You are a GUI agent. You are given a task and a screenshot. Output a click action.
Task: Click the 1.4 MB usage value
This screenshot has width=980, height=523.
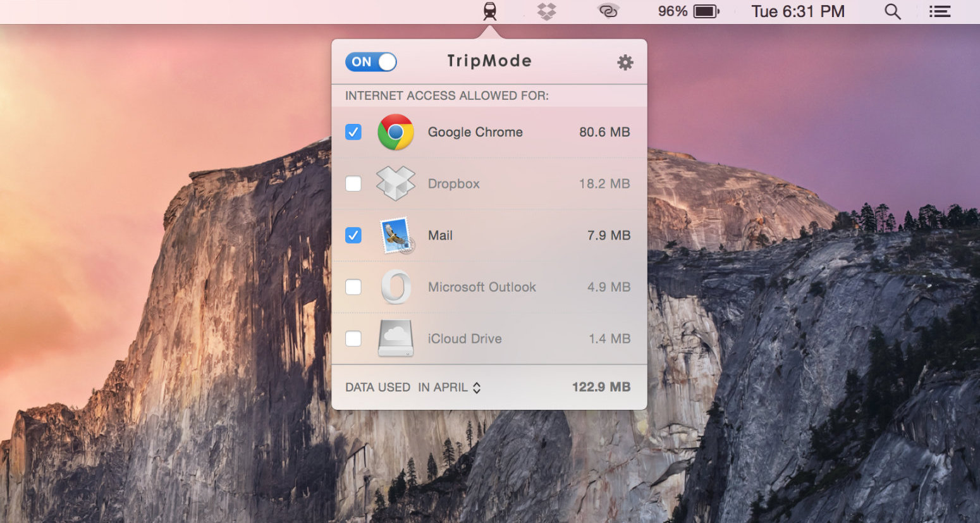[x=609, y=339]
